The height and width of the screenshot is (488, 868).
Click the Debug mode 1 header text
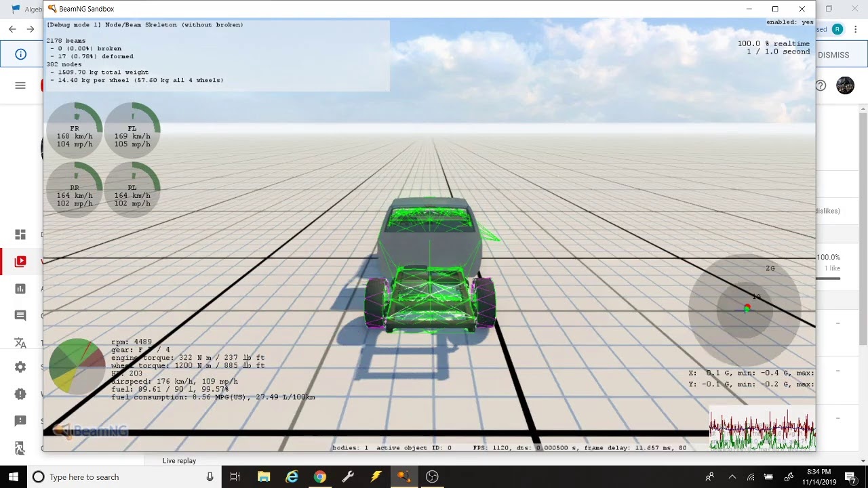click(144, 25)
